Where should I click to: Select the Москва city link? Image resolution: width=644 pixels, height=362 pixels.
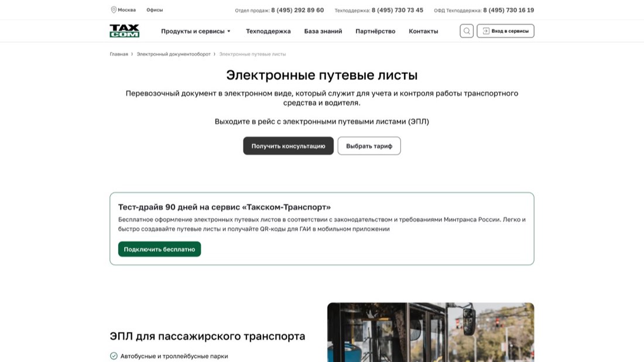coord(126,10)
